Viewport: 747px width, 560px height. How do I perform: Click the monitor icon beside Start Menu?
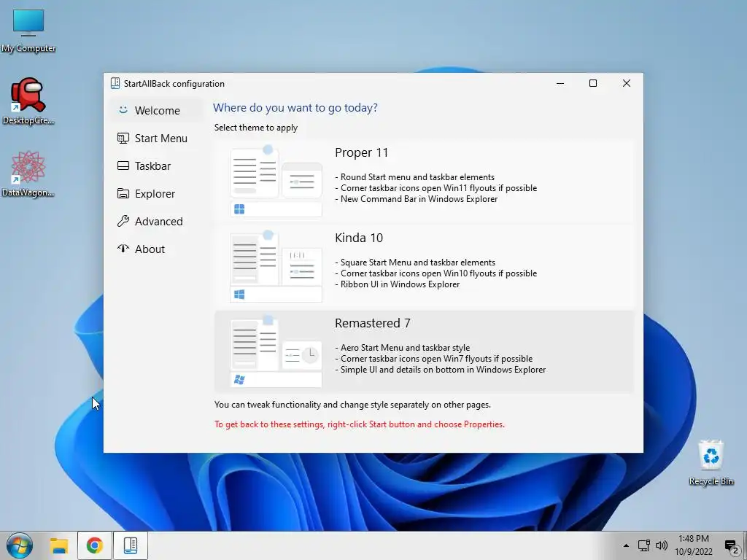point(123,138)
